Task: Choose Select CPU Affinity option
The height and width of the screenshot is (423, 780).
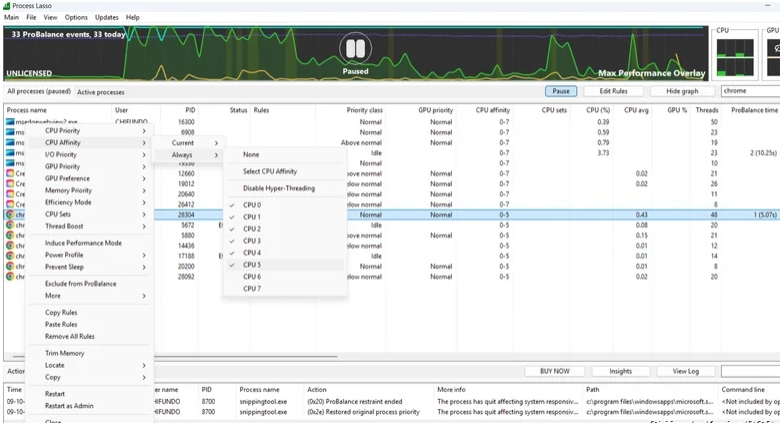Action: point(285,171)
